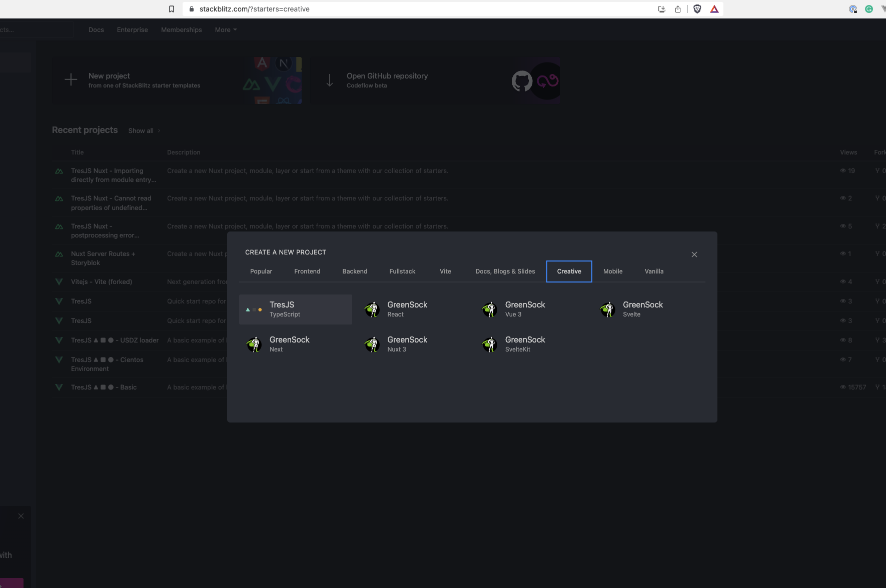Screen dimensions: 886x588
Task: Click the browser bookmark icon
Action: pyautogui.click(x=172, y=9)
